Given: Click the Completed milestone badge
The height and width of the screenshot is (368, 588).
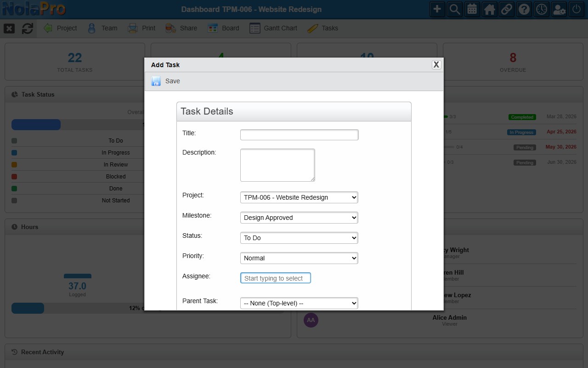Looking at the screenshot, I should 522,117.
